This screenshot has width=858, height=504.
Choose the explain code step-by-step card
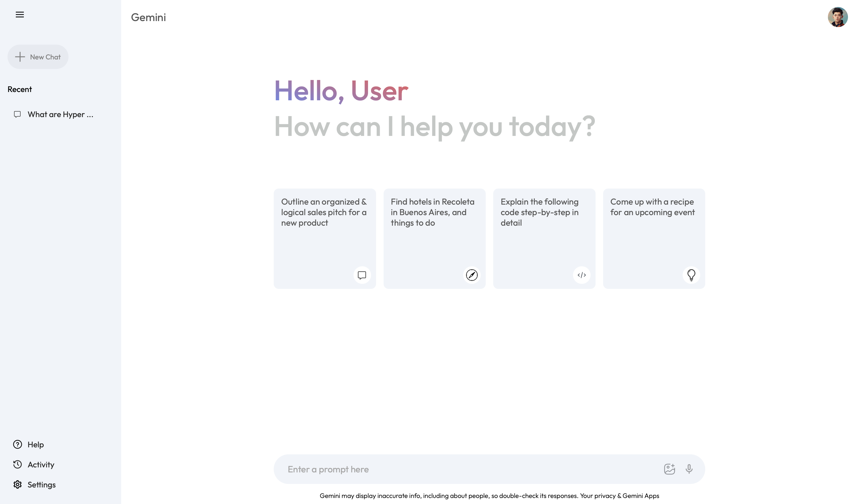coord(544,238)
